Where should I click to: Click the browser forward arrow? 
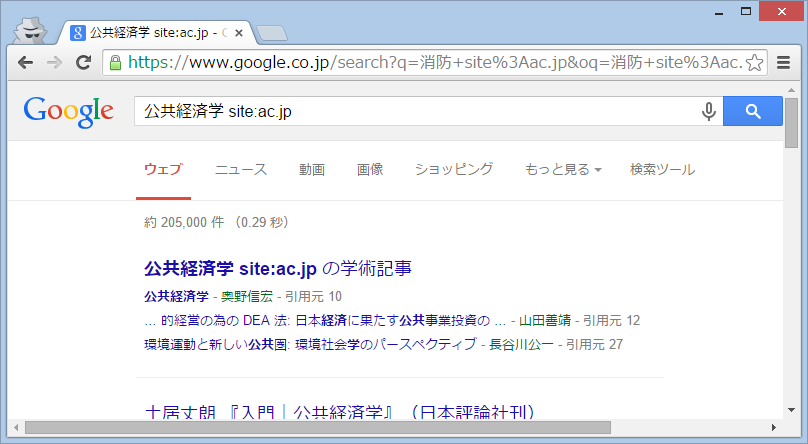[x=54, y=63]
